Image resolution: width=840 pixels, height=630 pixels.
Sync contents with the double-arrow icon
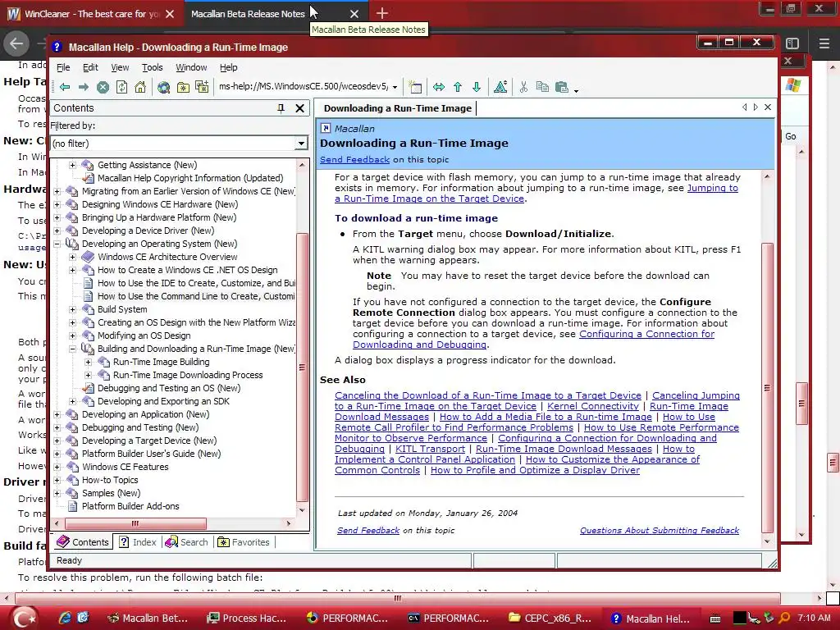tap(439, 87)
